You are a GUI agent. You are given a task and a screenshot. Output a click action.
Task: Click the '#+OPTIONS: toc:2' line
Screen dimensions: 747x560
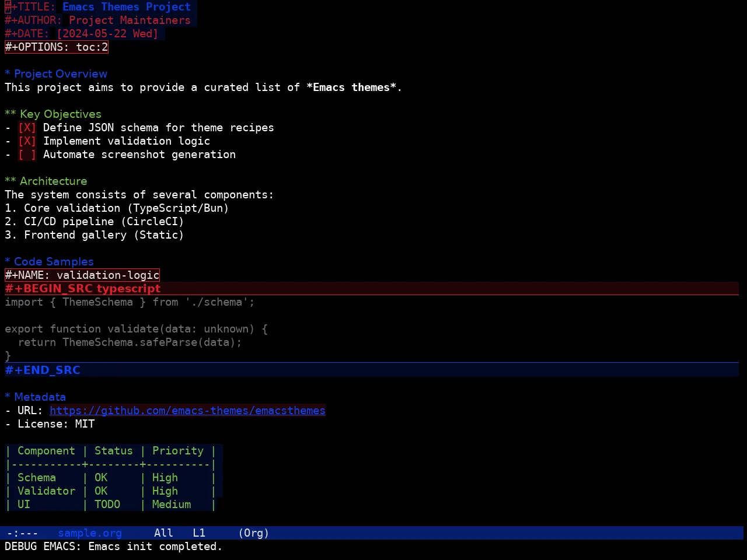(57, 47)
